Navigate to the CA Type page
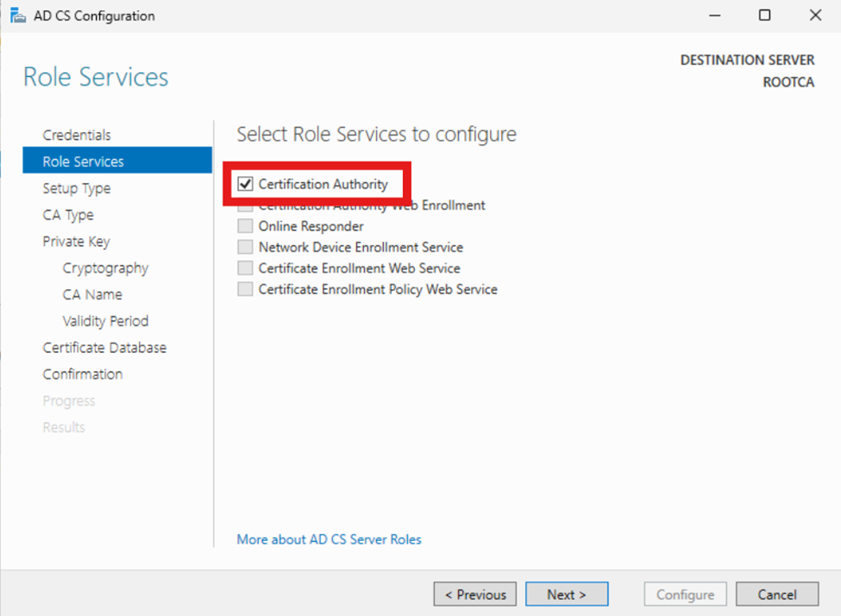Image resolution: width=841 pixels, height=616 pixels. [x=68, y=215]
